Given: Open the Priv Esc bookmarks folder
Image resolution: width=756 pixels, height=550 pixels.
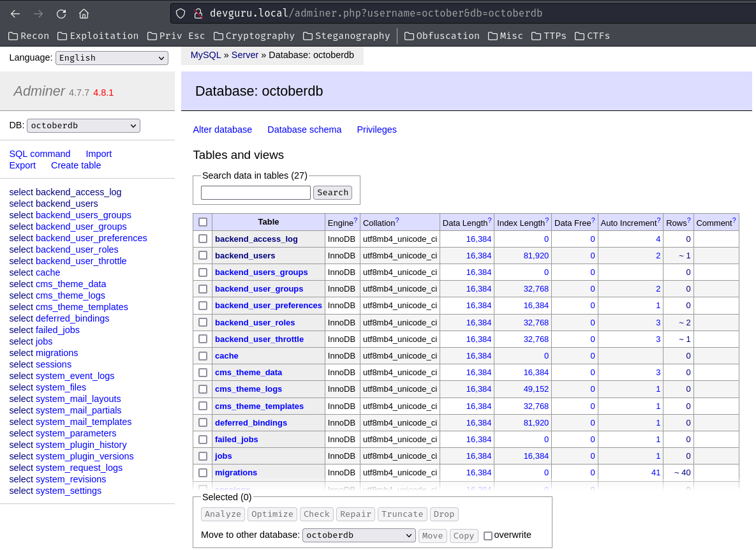Looking at the screenshot, I should [x=176, y=36].
